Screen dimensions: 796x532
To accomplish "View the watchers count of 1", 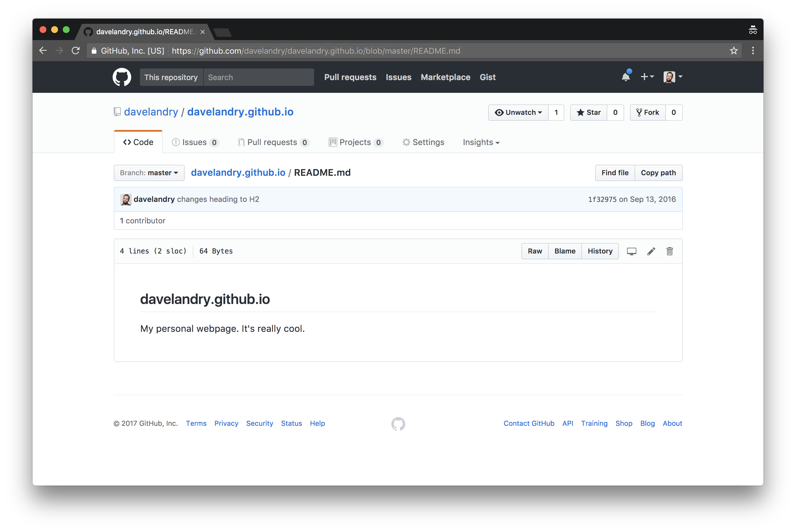I will pos(556,113).
